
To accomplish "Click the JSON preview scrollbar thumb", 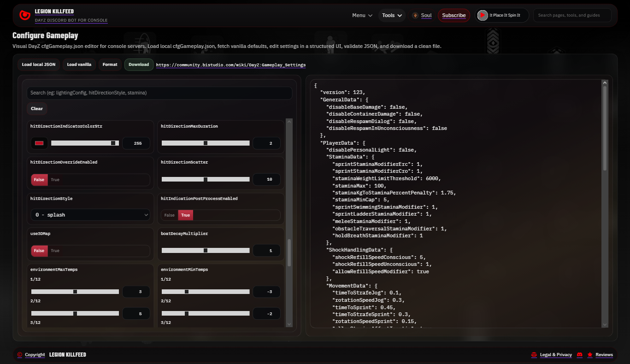I will [605, 128].
